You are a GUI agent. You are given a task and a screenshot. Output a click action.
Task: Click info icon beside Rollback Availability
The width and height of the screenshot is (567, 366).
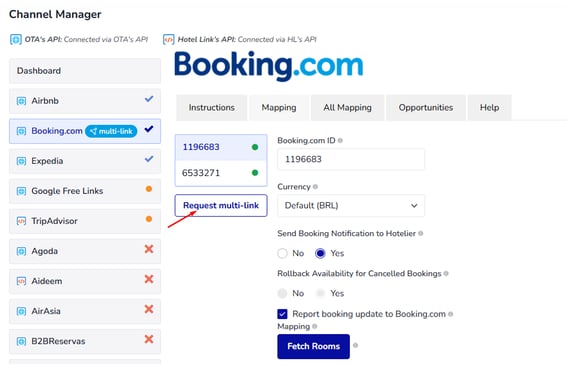click(446, 273)
